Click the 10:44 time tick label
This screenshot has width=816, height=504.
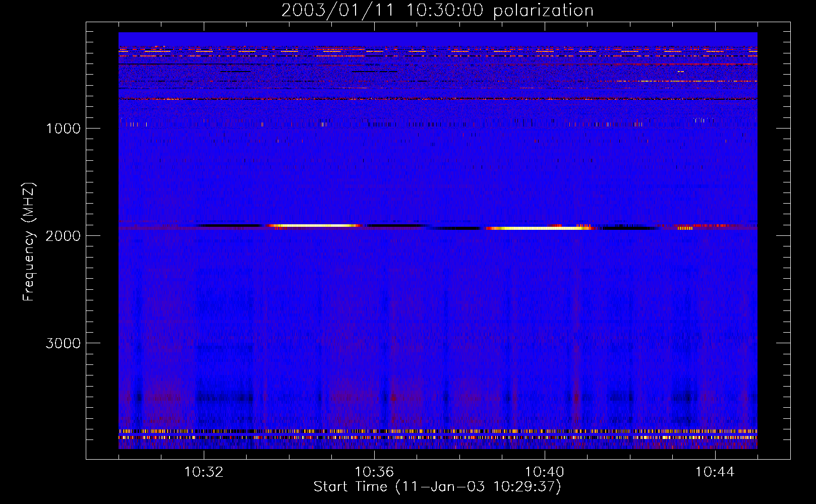click(x=715, y=472)
